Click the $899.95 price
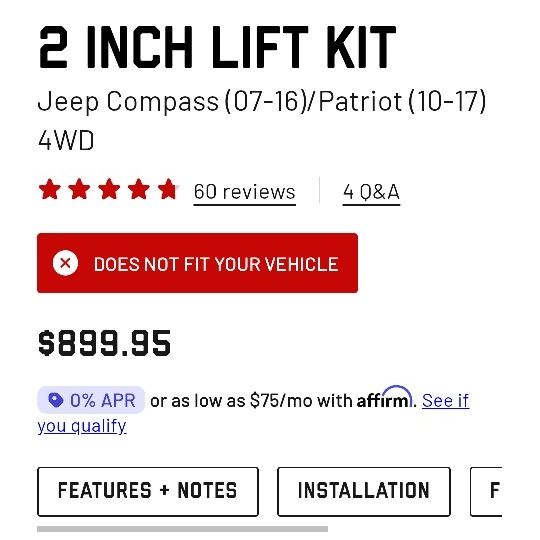Screen dimensions: 540x540 click(x=105, y=343)
